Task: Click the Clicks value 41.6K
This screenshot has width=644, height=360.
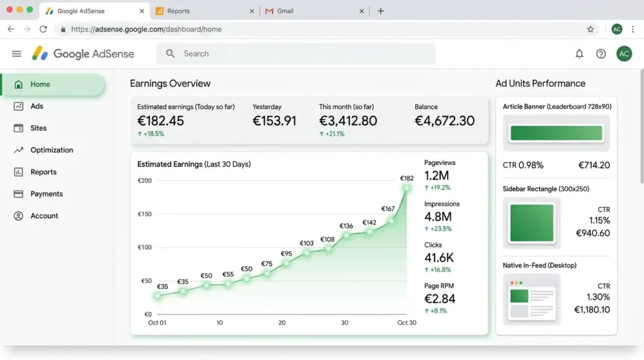Action: pos(439,258)
